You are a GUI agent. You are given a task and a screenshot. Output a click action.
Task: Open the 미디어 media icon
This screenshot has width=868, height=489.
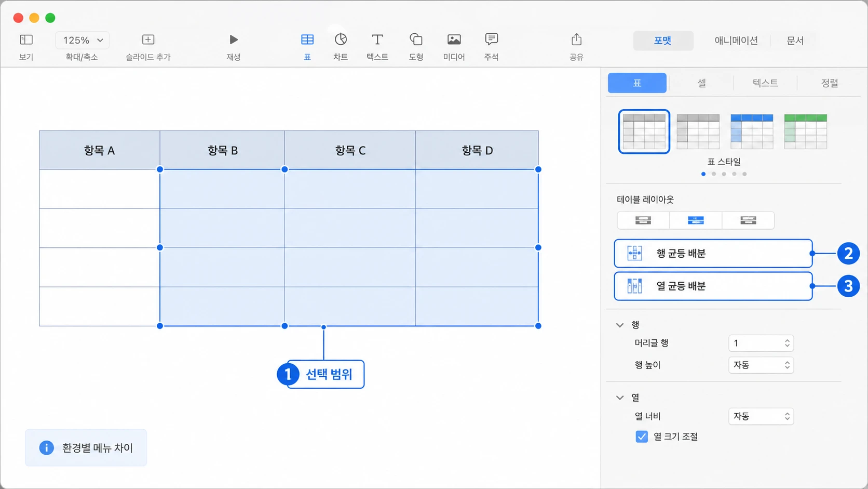[x=454, y=39]
